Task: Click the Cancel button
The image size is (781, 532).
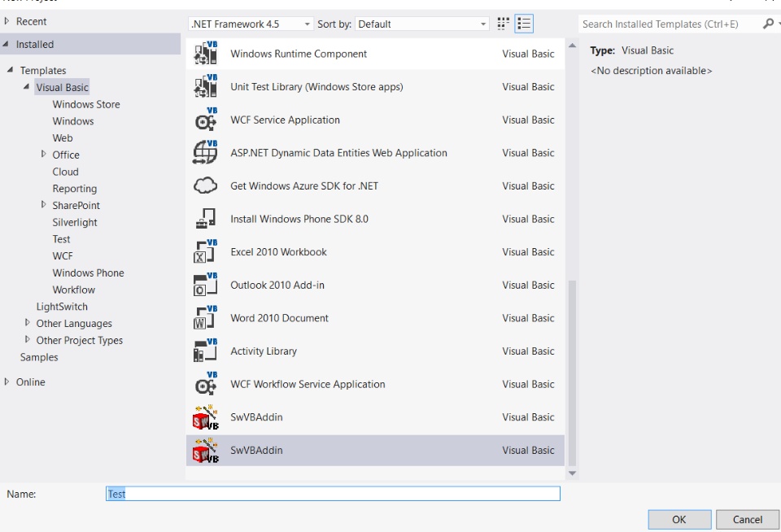Action: pyautogui.click(x=747, y=520)
